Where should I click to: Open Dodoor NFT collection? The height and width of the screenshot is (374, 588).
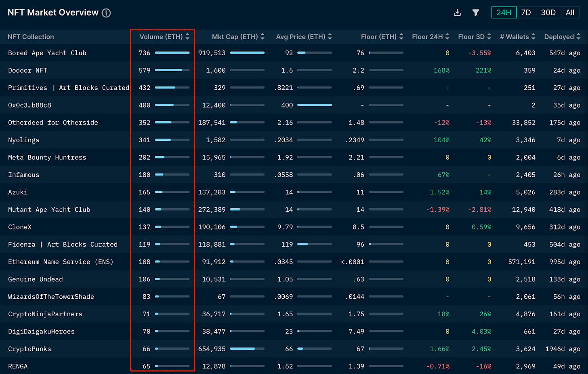coord(27,70)
